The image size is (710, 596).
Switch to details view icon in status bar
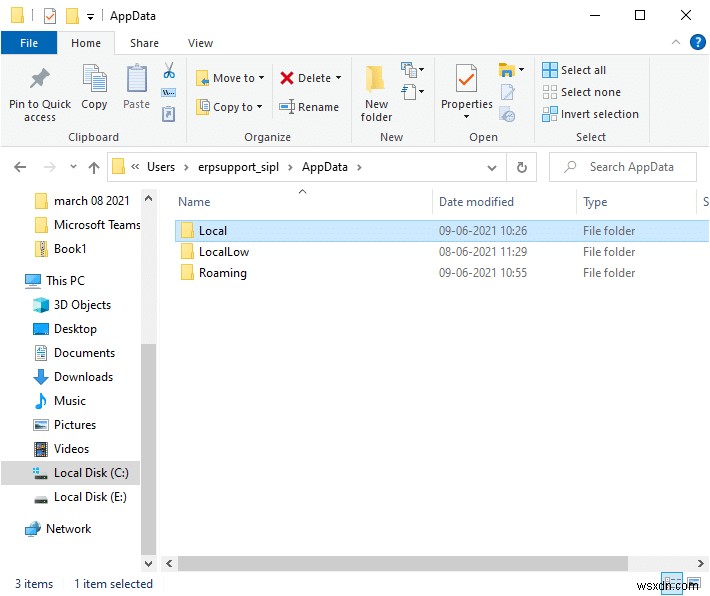pos(672,583)
